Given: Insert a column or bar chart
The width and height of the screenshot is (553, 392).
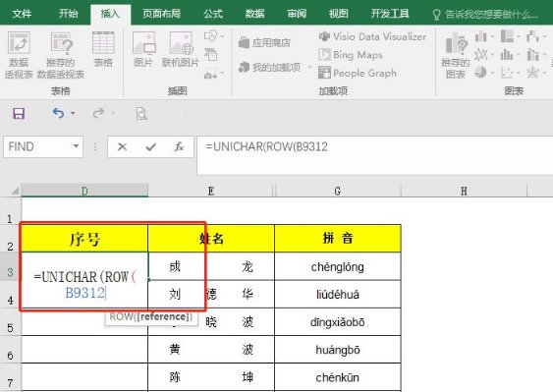Looking at the screenshot, I should click(480, 36).
